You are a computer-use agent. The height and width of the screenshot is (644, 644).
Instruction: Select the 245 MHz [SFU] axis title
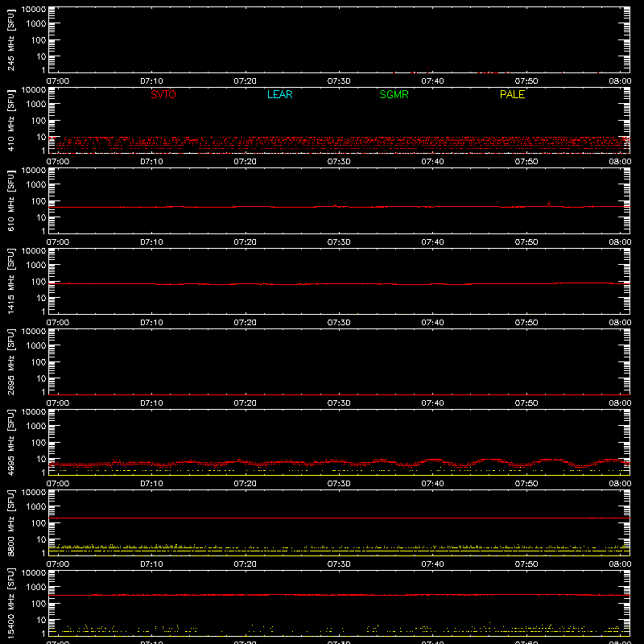[11, 39]
